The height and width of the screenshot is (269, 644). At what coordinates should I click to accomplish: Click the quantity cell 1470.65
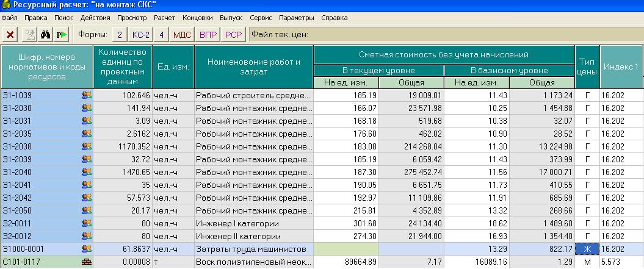point(123,172)
